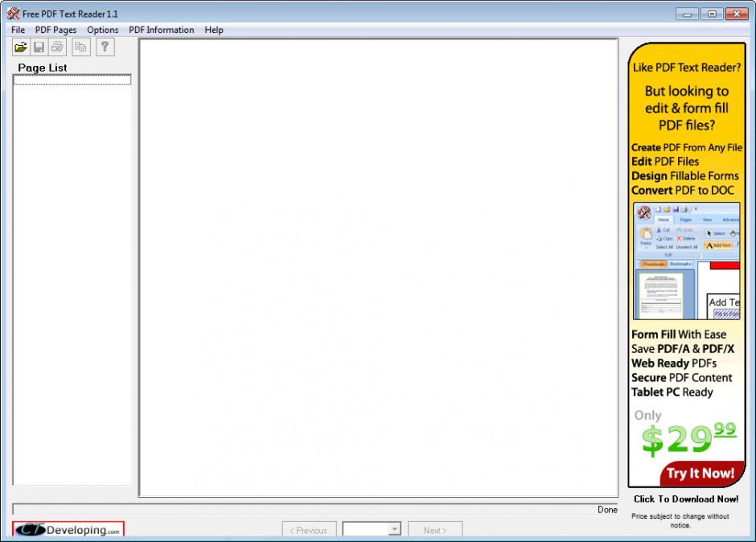Click the Form Fill With Ease text

coord(679,335)
